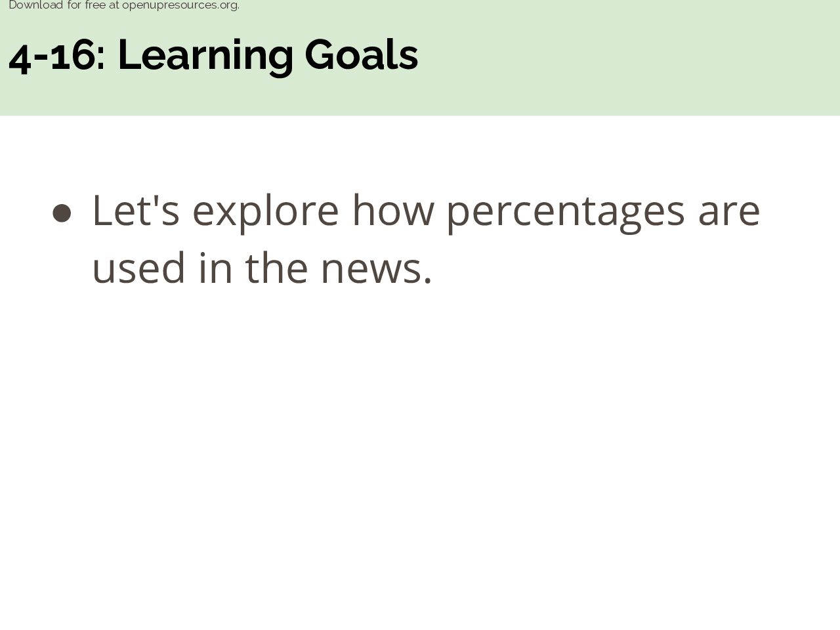Click "4-16:" in the slide title
The width and height of the screenshot is (840, 630).
[57, 55]
